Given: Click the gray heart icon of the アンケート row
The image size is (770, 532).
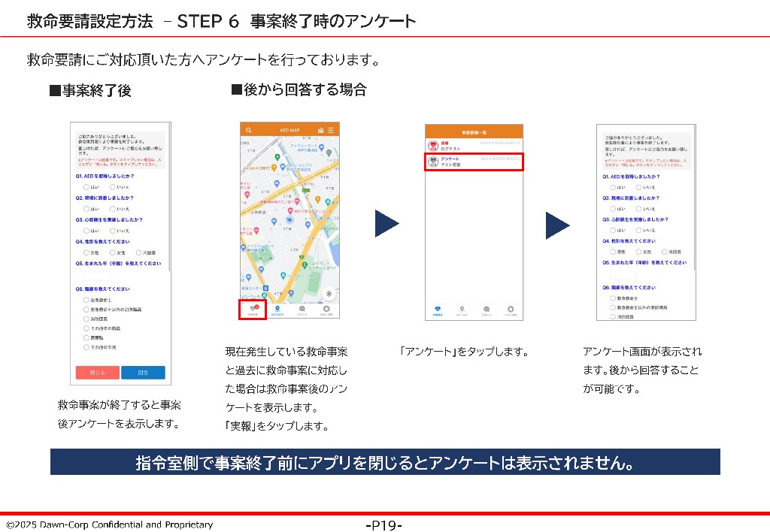Looking at the screenshot, I should [432, 162].
